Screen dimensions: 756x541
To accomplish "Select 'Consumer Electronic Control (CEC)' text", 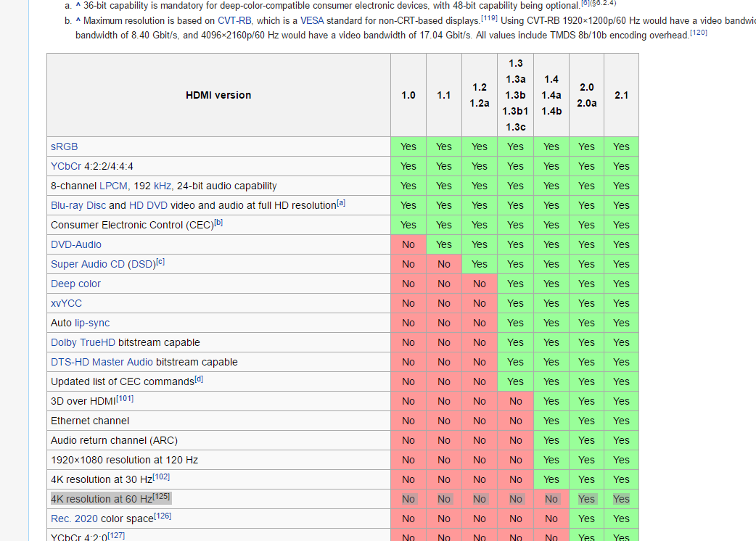I will [x=132, y=225].
